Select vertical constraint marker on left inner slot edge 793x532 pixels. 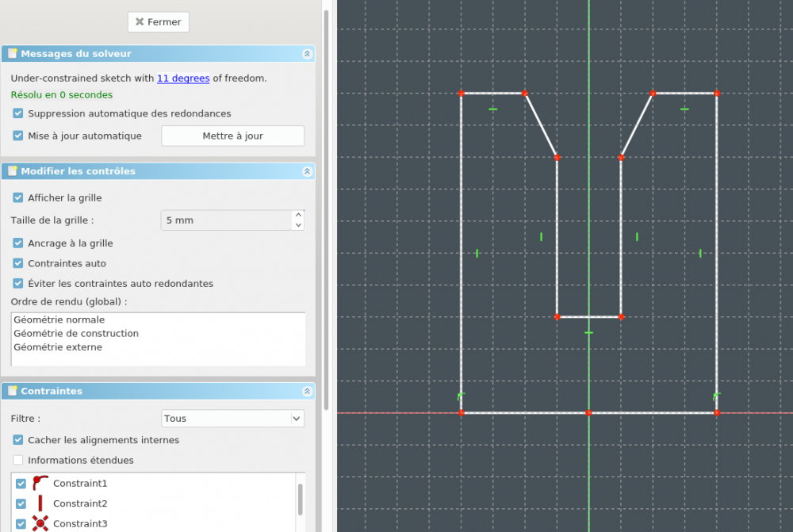[x=541, y=237]
